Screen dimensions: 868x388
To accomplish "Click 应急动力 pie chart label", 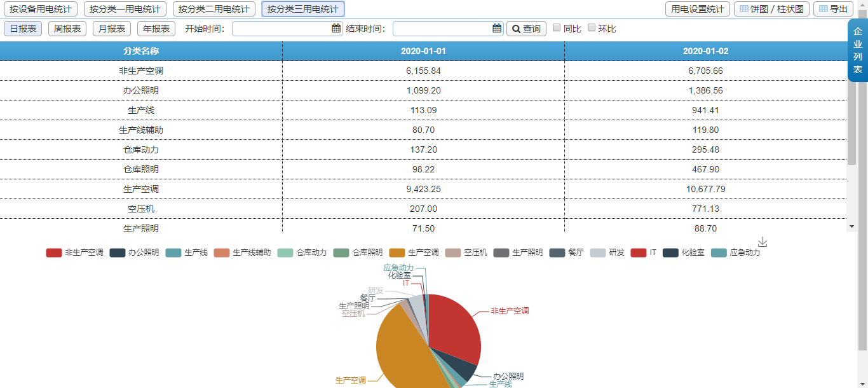I will [398, 268].
